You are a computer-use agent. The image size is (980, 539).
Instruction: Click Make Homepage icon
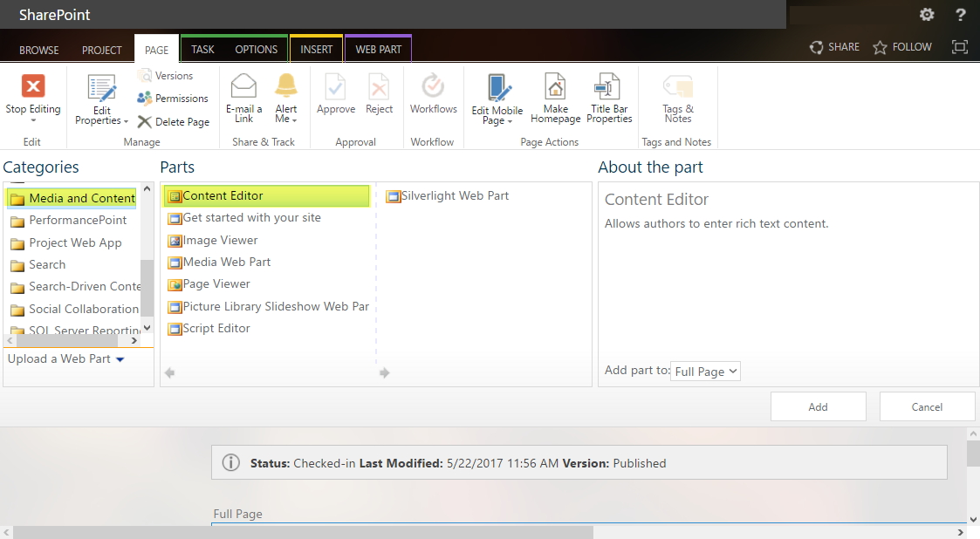point(555,86)
